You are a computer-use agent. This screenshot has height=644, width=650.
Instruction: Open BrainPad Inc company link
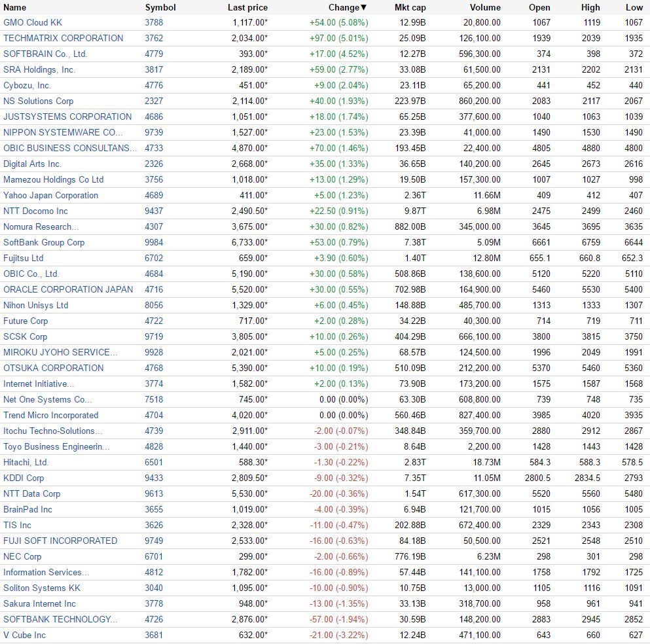point(27,510)
